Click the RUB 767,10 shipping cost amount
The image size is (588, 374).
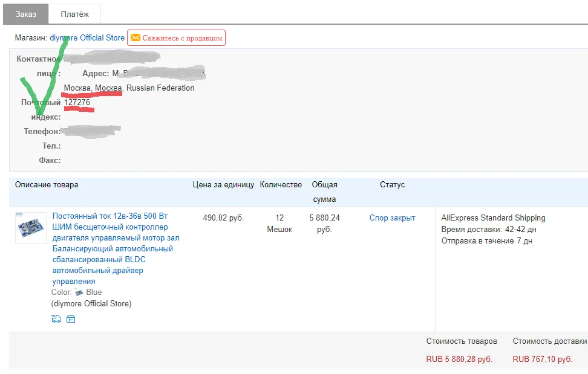click(x=542, y=359)
